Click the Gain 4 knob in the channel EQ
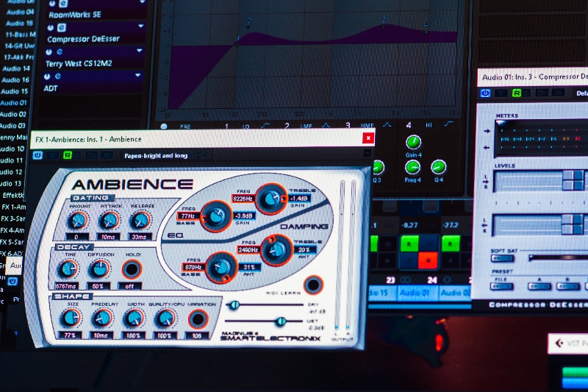This screenshot has height=392, width=588. [413, 142]
